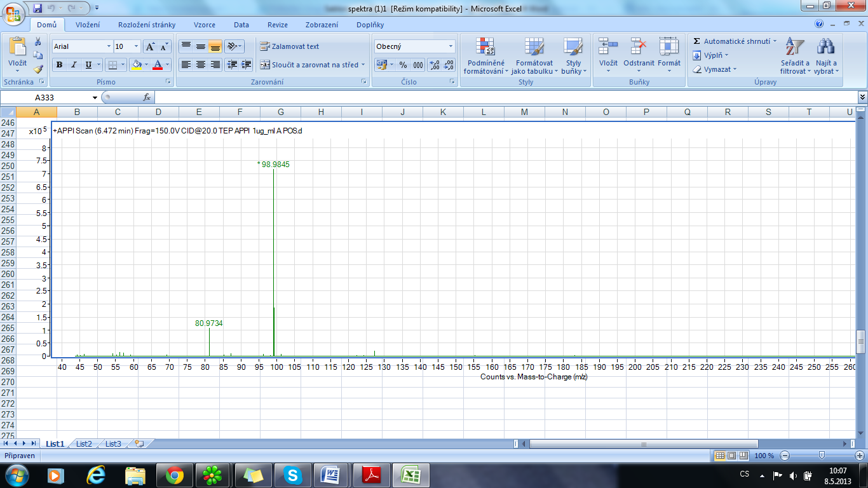Open the Vzorce ribbon tab
The height and width of the screenshot is (488, 868).
tap(205, 25)
